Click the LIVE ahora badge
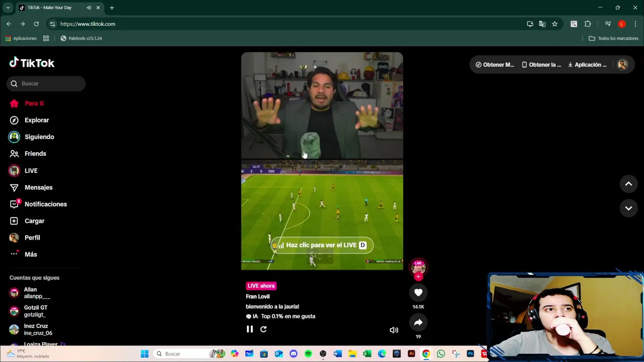Viewport: 644px width, 362px height. (x=261, y=286)
